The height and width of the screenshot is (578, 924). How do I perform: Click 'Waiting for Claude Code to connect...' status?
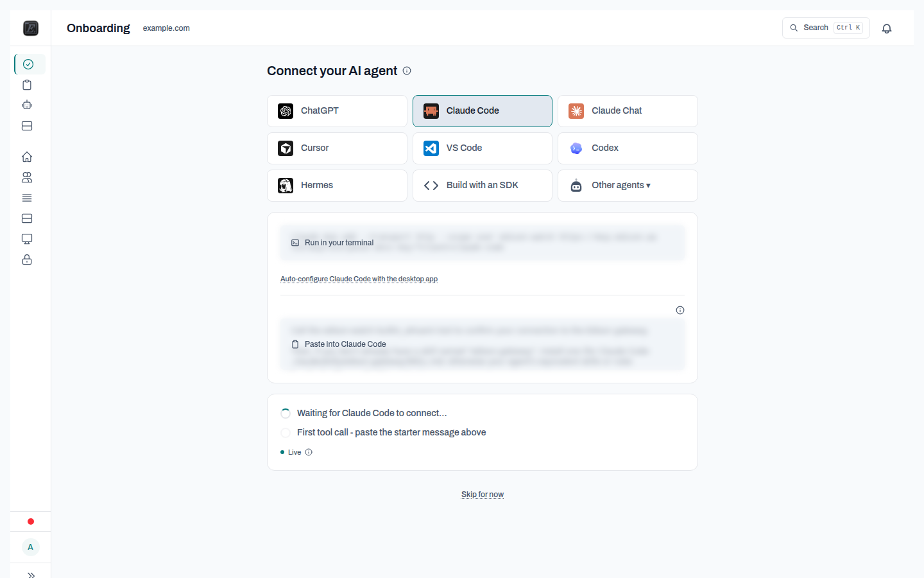[x=372, y=413]
